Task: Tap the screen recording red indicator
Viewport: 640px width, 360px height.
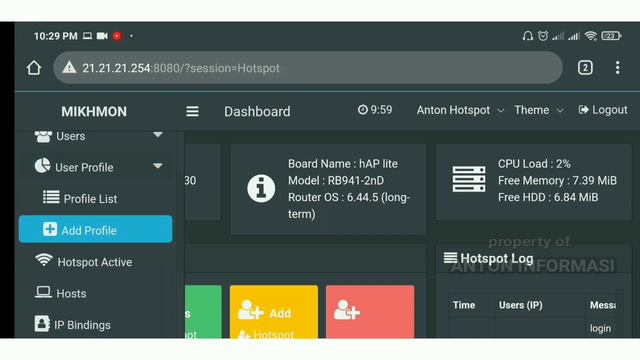Action: (117, 36)
